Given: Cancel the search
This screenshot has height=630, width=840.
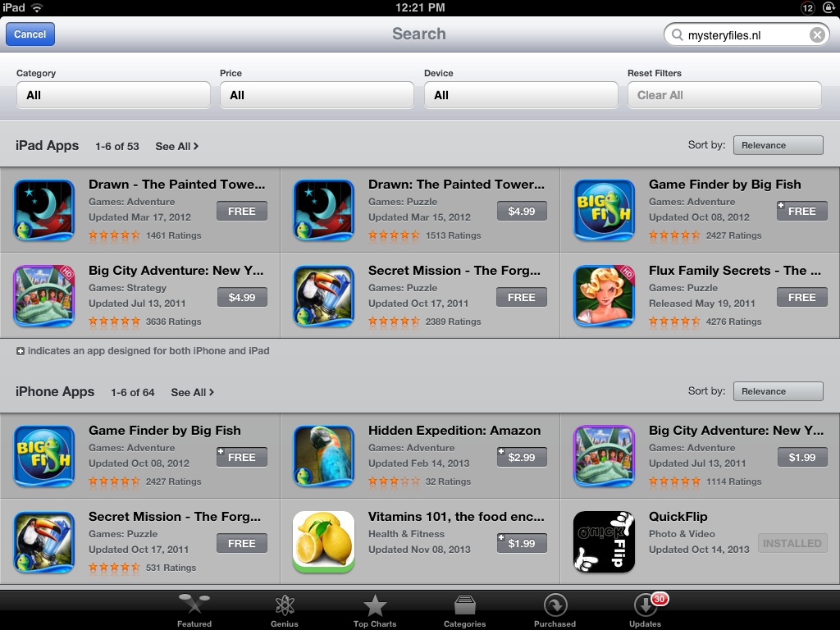Looking at the screenshot, I should (30, 34).
